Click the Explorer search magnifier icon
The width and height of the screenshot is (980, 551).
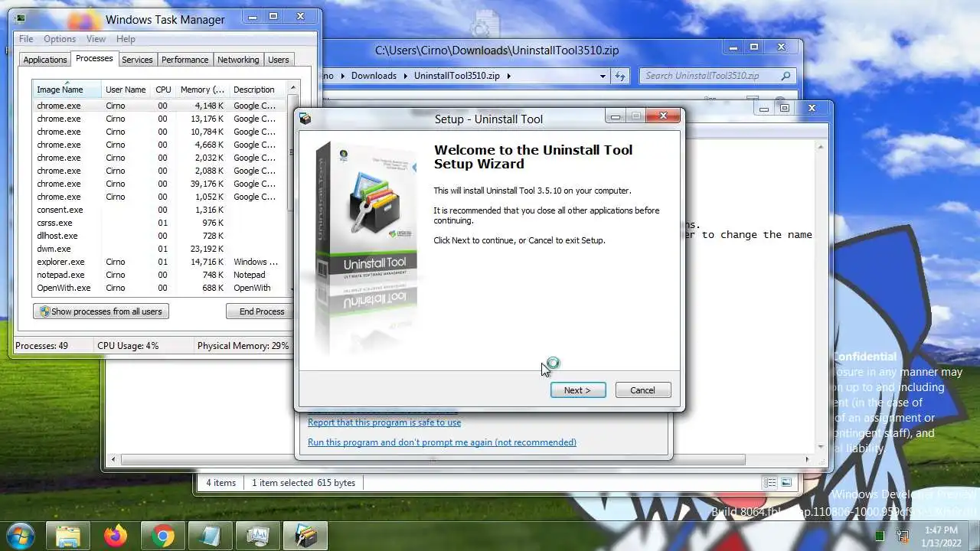(x=786, y=76)
